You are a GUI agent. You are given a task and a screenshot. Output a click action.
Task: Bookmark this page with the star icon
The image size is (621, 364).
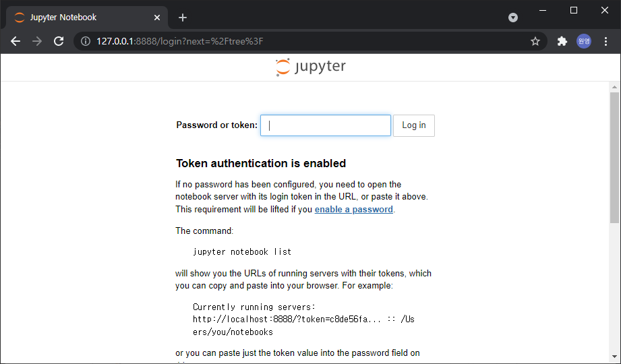pyautogui.click(x=535, y=41)
